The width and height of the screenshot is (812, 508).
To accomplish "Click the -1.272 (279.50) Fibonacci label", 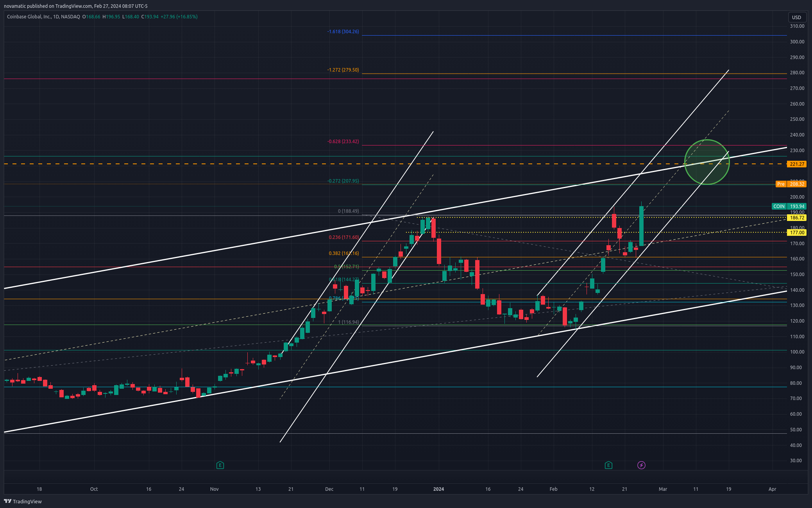I will coord(343,70).
